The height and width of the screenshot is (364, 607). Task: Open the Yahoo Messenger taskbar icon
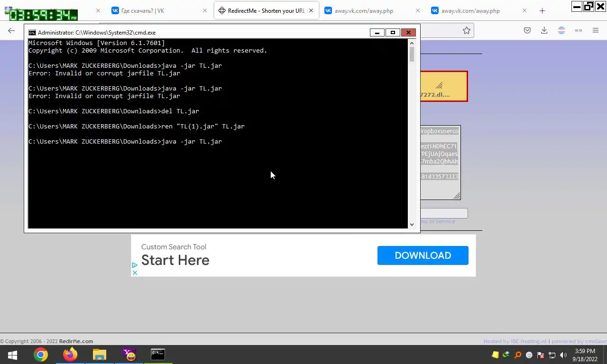(x=129, y=355)
